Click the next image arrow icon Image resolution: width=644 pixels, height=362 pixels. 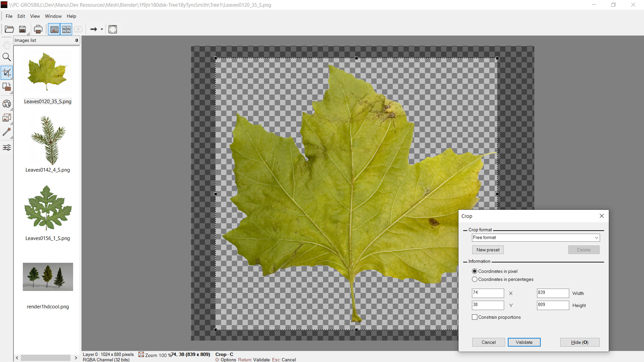point(94,29)
